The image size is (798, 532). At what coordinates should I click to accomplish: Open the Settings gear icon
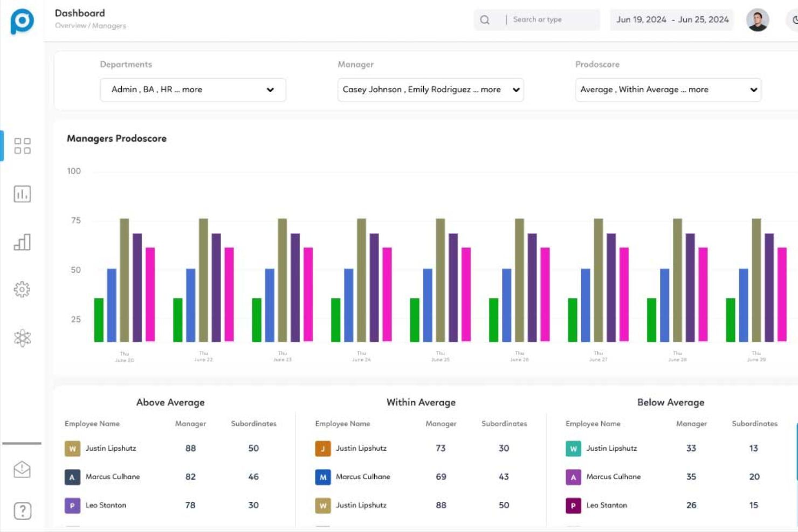(x=22, y=289)
